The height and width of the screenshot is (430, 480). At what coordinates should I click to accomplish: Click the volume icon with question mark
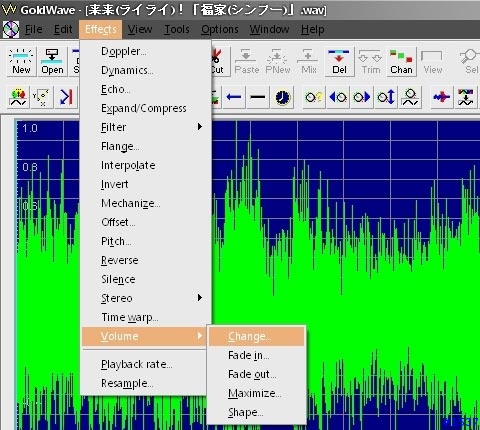tap(314, 97)
